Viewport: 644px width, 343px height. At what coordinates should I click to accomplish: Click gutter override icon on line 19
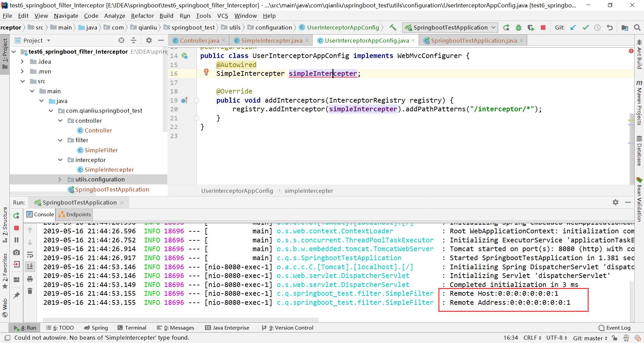click(184, 100)
